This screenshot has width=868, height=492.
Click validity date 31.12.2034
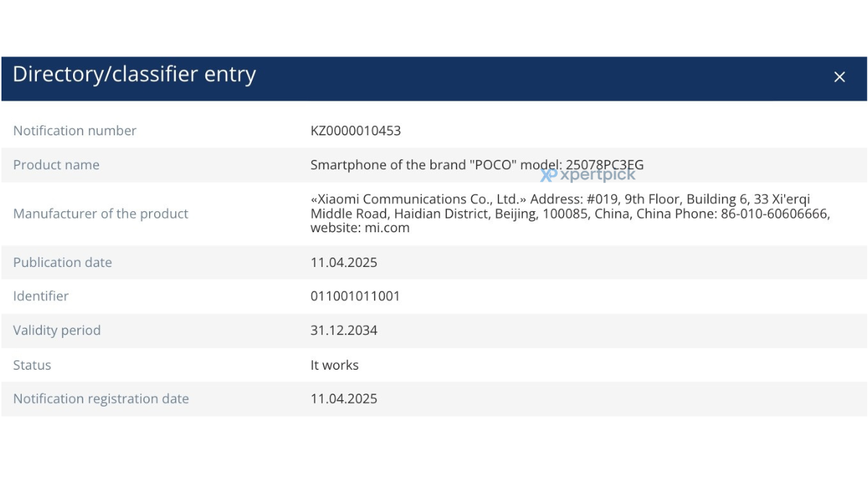coord(344,331)
